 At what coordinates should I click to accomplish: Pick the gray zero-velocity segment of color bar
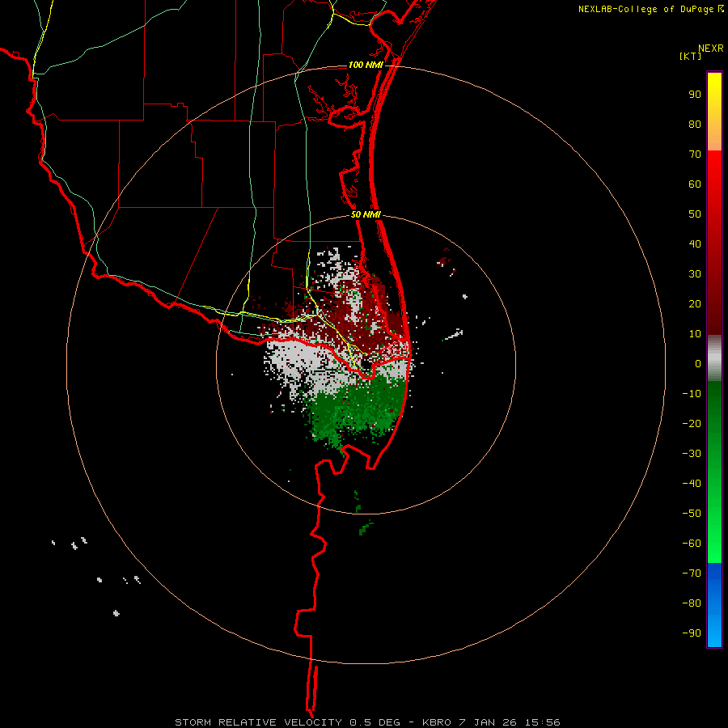pyautogui.click(x=714, y=358)
